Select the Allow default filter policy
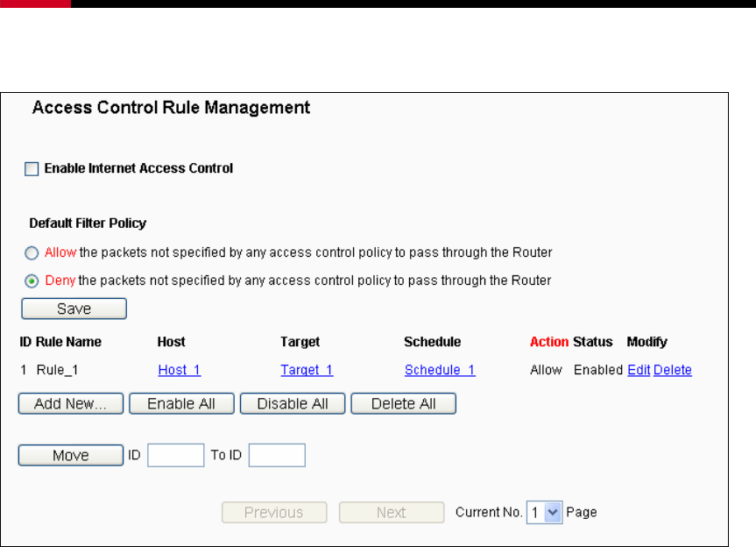 click(x=32, y=252)
